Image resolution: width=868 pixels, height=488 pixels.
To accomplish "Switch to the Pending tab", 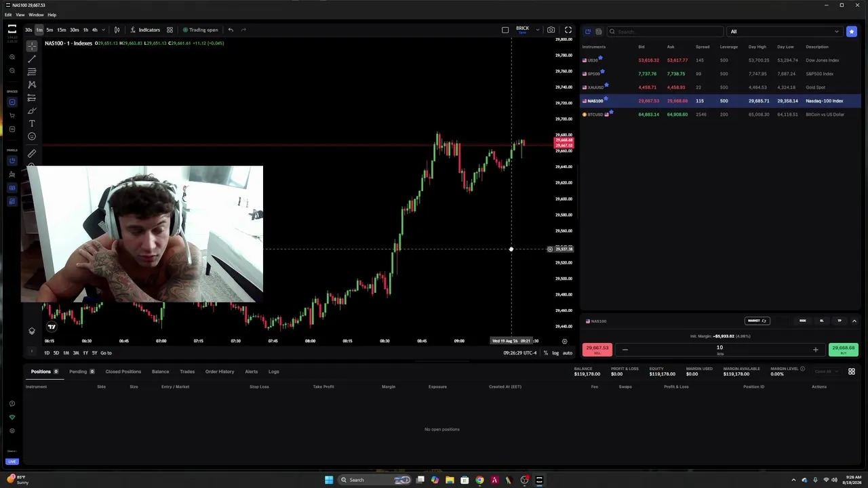I will 81,371.
